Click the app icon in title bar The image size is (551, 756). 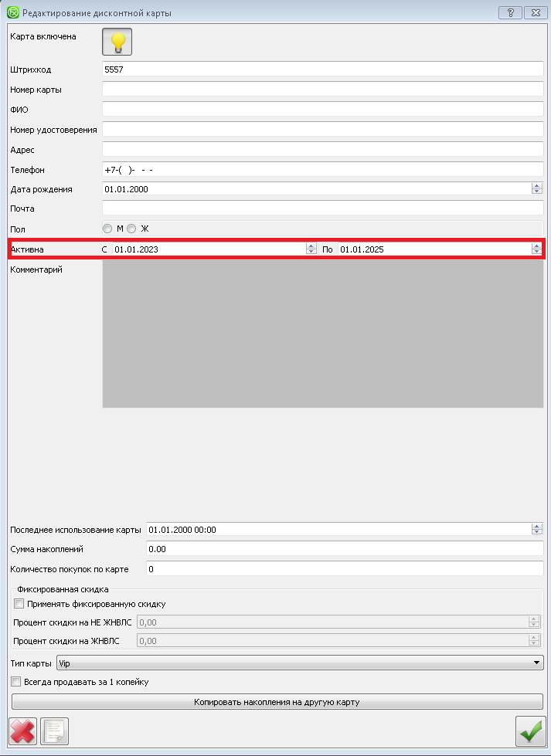point(12,13)
